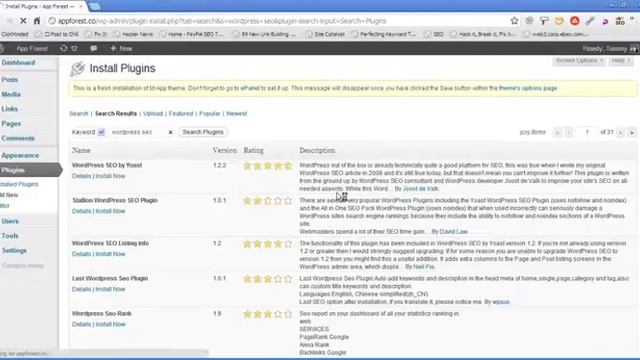Open the comments bubble in admin bar
Viewport: 640px width, 360px height.
click(x=93, y=48)
